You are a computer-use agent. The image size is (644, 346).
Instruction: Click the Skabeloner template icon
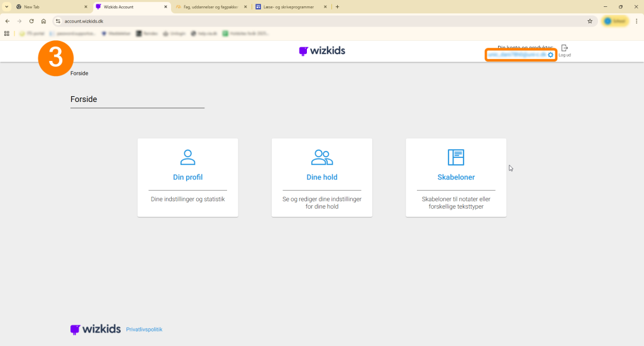point(455,157)
